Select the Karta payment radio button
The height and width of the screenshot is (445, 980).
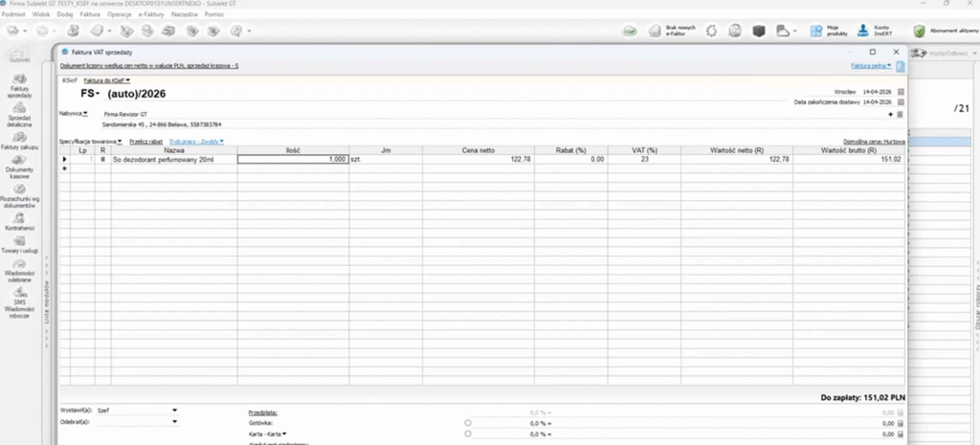pos(468,434)
